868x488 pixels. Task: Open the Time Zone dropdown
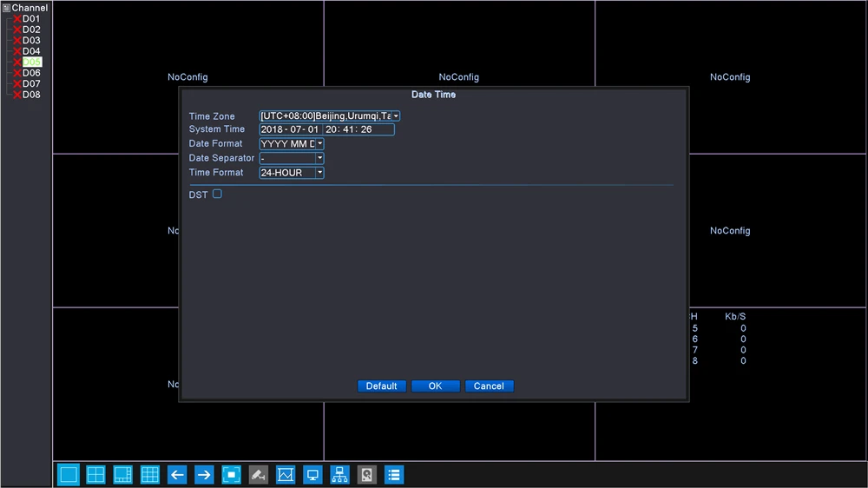[396, 115]
